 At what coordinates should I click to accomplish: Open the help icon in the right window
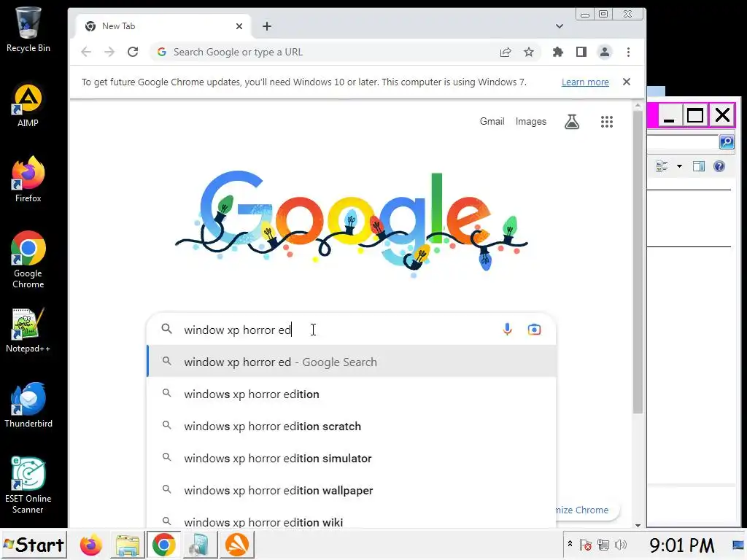pyautogui.click(x=719, y=166)
